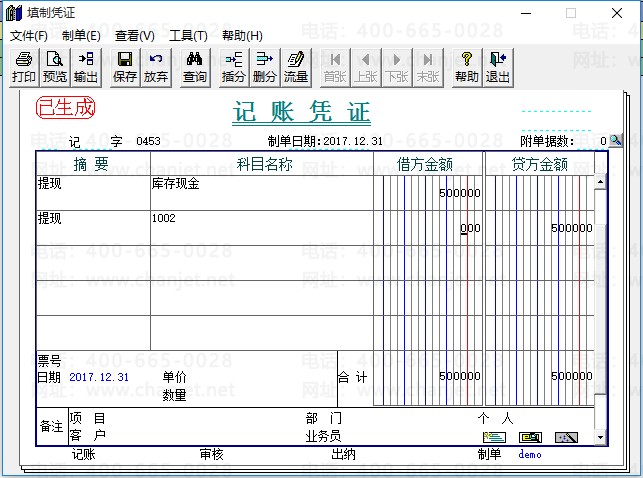643x478 pixels.
Task: Open the 预览 preview tool
Action: [55, 68]
